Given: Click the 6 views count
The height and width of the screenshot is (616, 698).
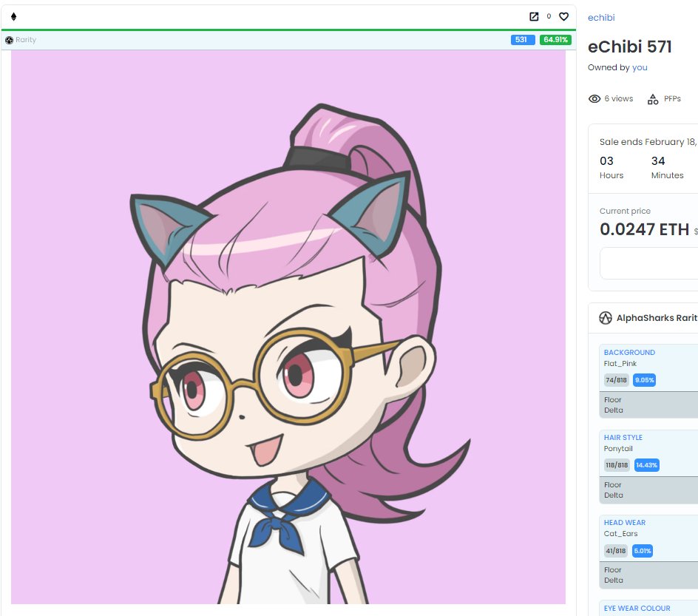Looking at the screenshot, I should [x=618, y=99].
